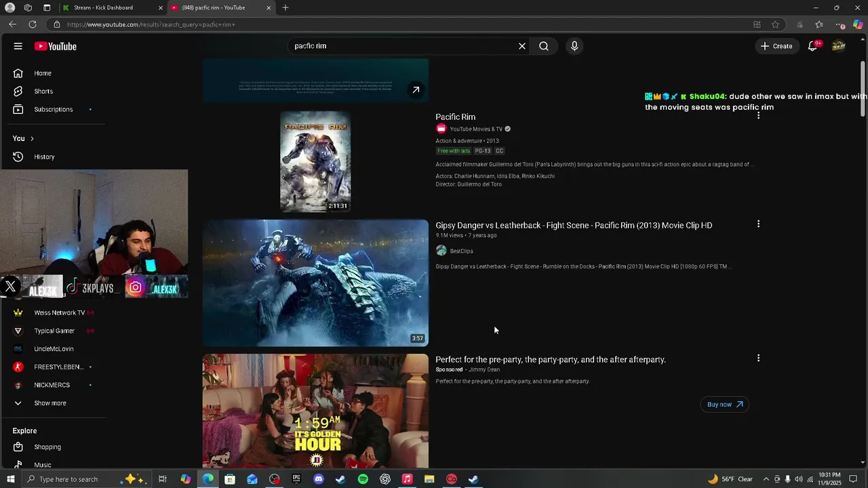Image resolution: width=868 pixels, height=488 pixels.
Task: Open a new browser tab
Action: click(x=285, y=7)
